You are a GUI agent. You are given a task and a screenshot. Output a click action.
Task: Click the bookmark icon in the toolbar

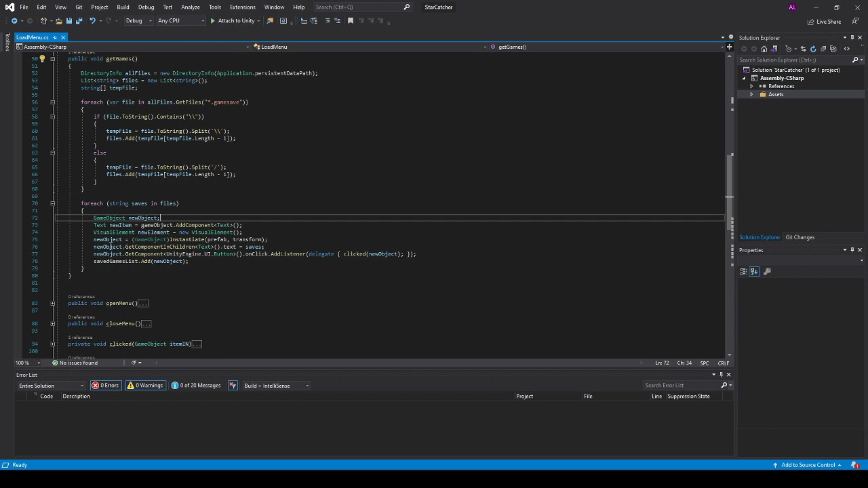coord(351,21)
